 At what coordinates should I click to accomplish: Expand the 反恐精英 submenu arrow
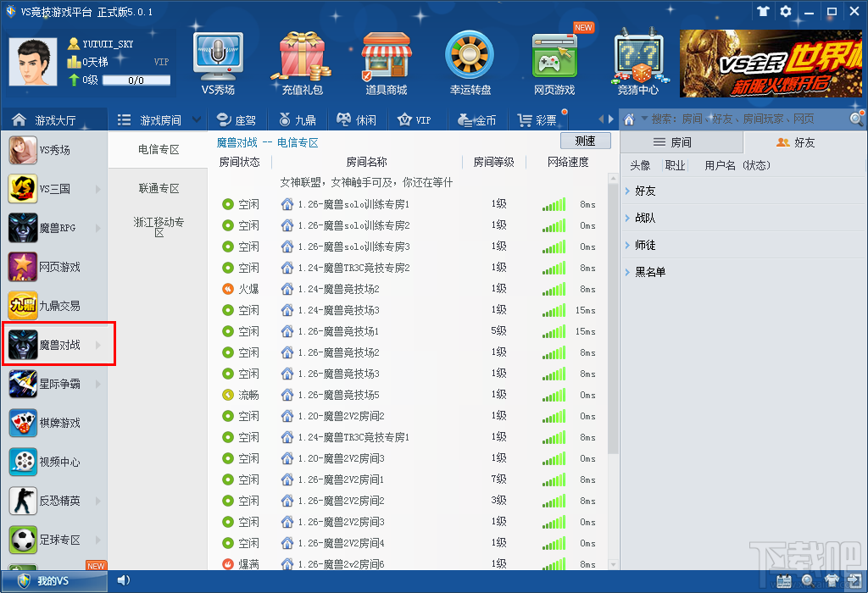pyautogui.click(x=98, y=501)
